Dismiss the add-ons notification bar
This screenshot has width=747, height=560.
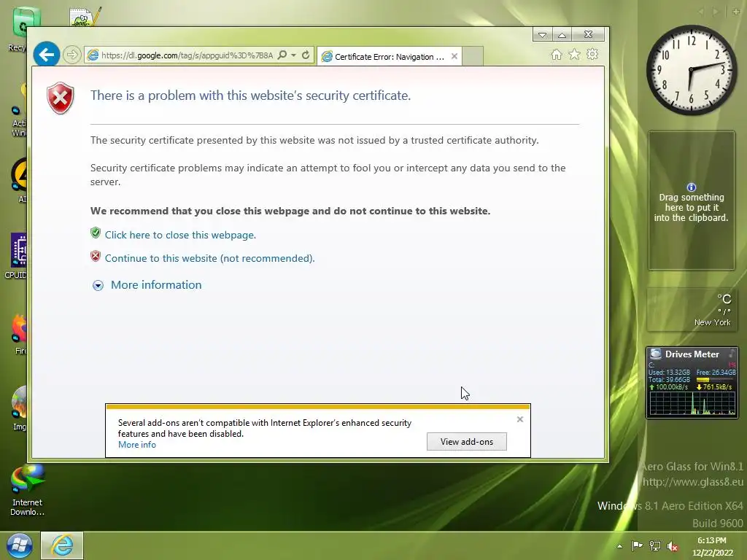click(x=519, y=419)
